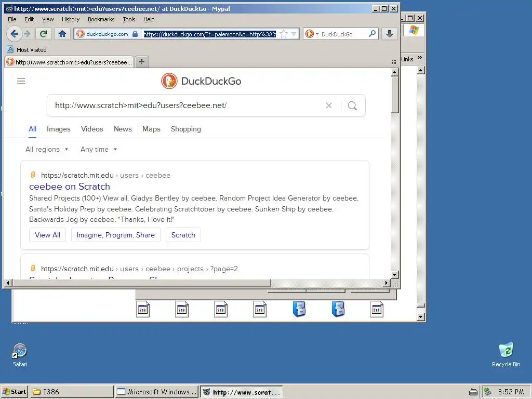The width and height of the screenshot is (532, 399).
Task: Select the Recycle Bin desktop icon
Action: pos(506,354)
